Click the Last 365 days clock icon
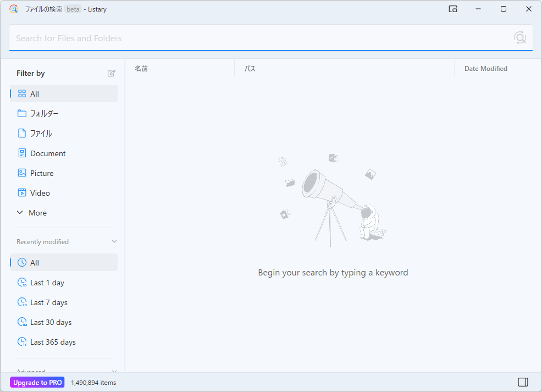This screenshot has height=392, width=542. click(x=22, y=342)
